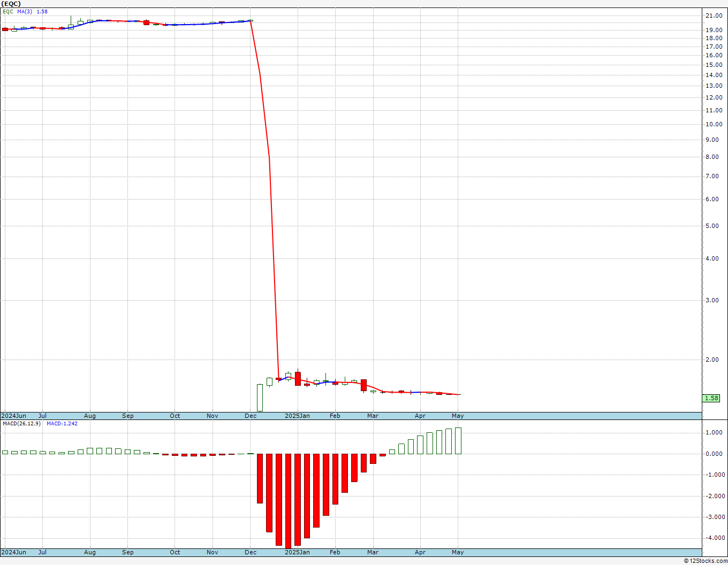This screenshot has width=728, height=565.
Task: Select Aug on the price chart date axis
Action: [x=90, y=416]
